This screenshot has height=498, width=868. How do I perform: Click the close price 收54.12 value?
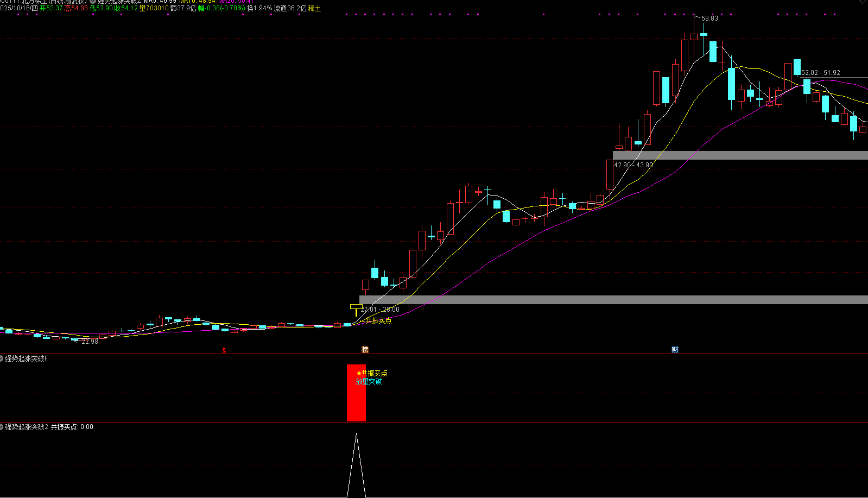click(126, 8)
